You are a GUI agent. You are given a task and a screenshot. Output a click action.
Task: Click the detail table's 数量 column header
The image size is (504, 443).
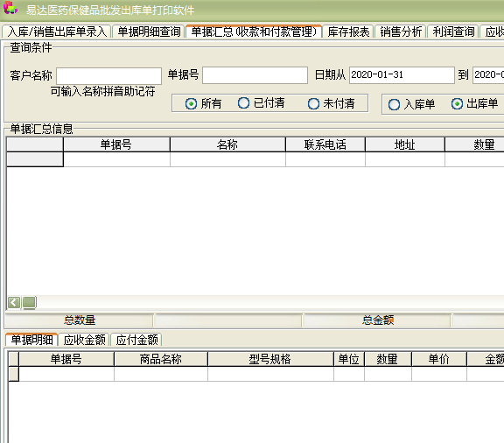388,359
